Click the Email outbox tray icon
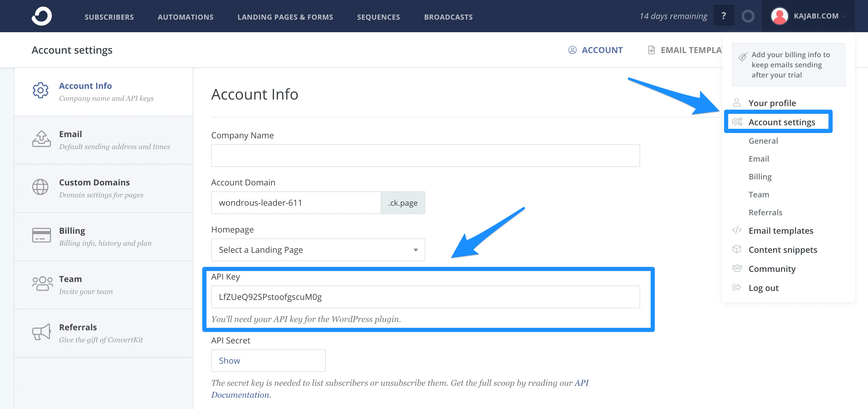Image resolution: width=868 pixels, height=409 pixels. pyautogui.click(x=41, y=139)
